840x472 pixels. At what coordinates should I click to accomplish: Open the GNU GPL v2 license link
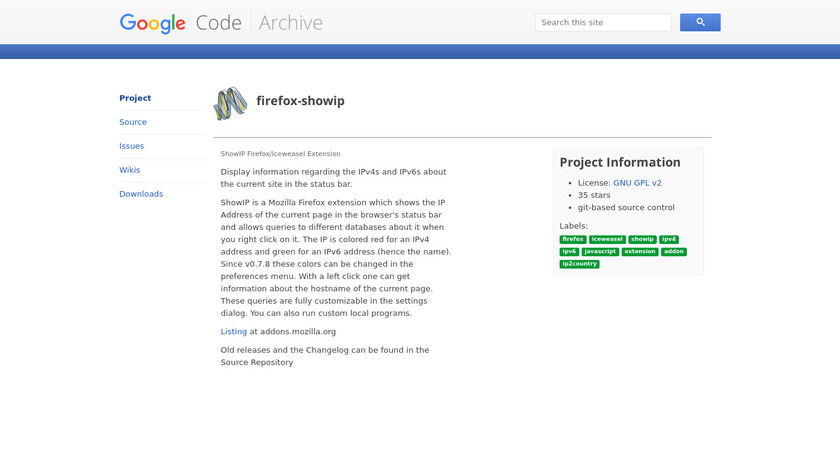(x=637, y=183)
